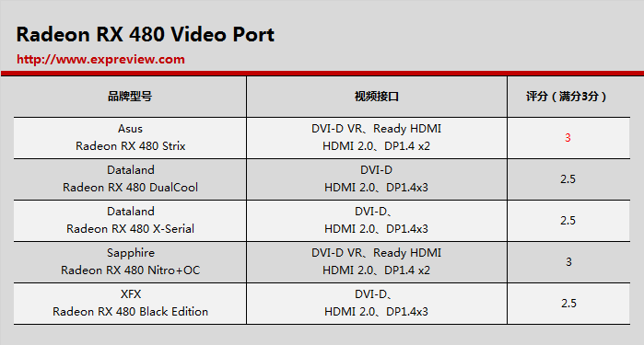Click the red score 3 for Asus
This screenshot has height=345, width=644.
(568, 138)
